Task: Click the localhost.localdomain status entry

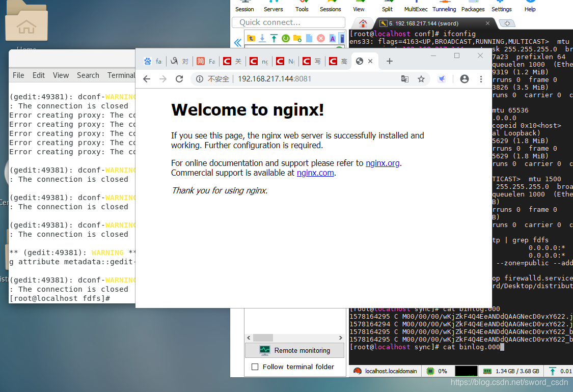Action: [x=386, y=371]
